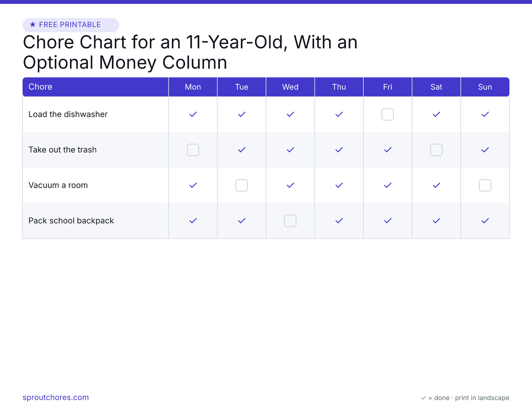
Task: Select the Fri column header
Action: click(x=388, y=87)
